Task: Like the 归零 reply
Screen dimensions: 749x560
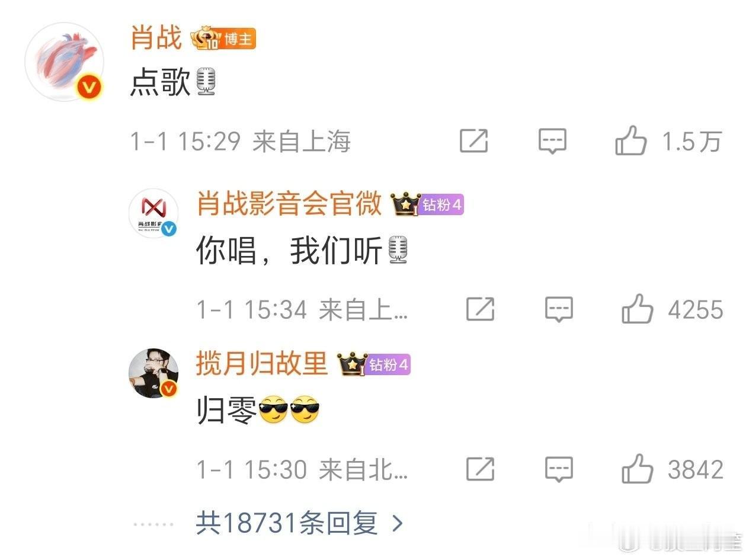Action: tap(637, 469)
